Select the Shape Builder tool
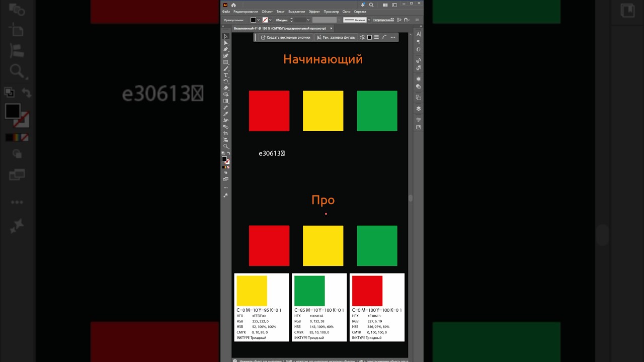This screenshot has width=644, height=362. (x=225, y=94)
